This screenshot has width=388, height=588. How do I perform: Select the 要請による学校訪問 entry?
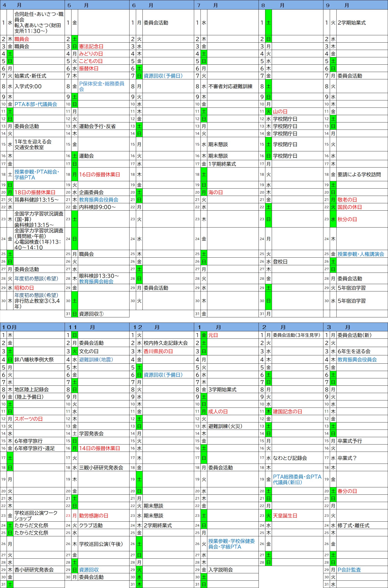pyautogui.click(x=359, y=174)
